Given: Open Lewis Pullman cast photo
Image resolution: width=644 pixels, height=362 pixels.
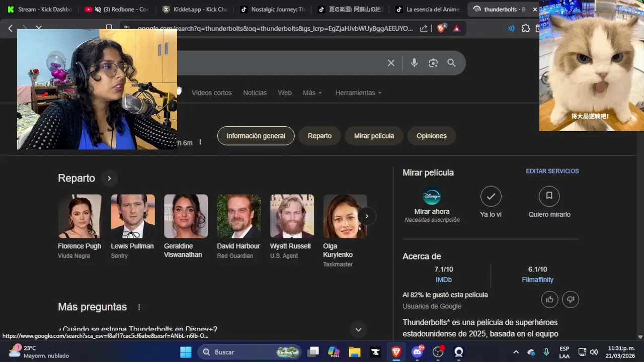Looking at the screenshot, I should 133,216.
